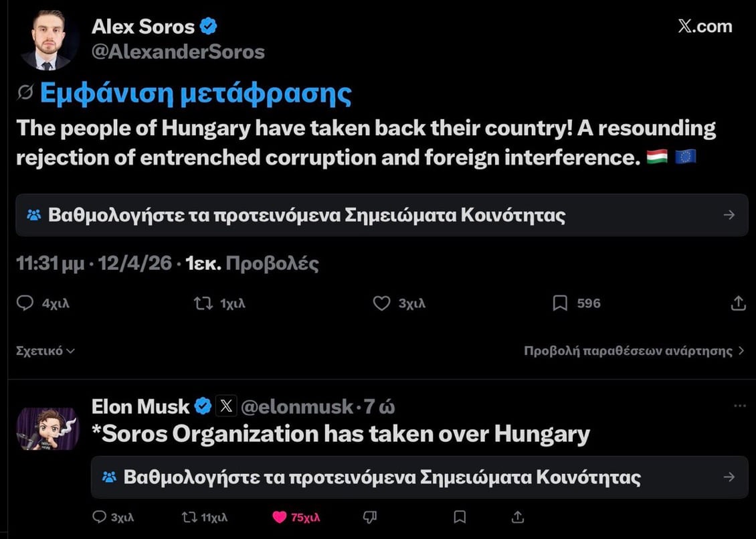This screenshot has height=539, width=756.
Task: Click the X affiliation badge beside Elon Musk
Action: [x=227, y=406]
